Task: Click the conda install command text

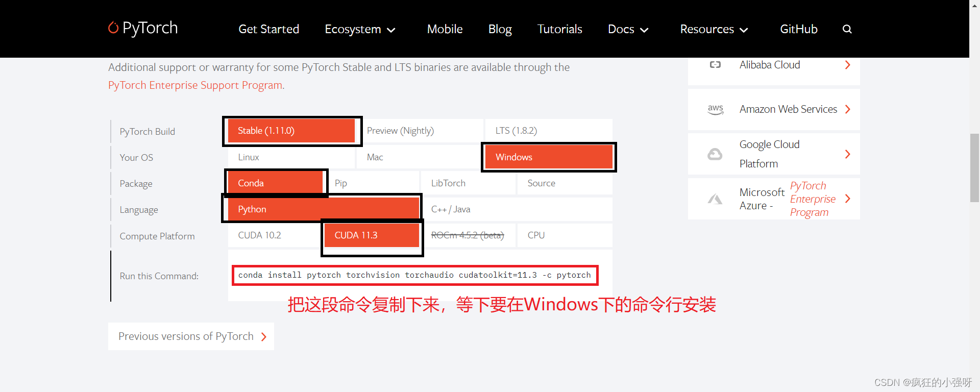Action: point(414,275)
